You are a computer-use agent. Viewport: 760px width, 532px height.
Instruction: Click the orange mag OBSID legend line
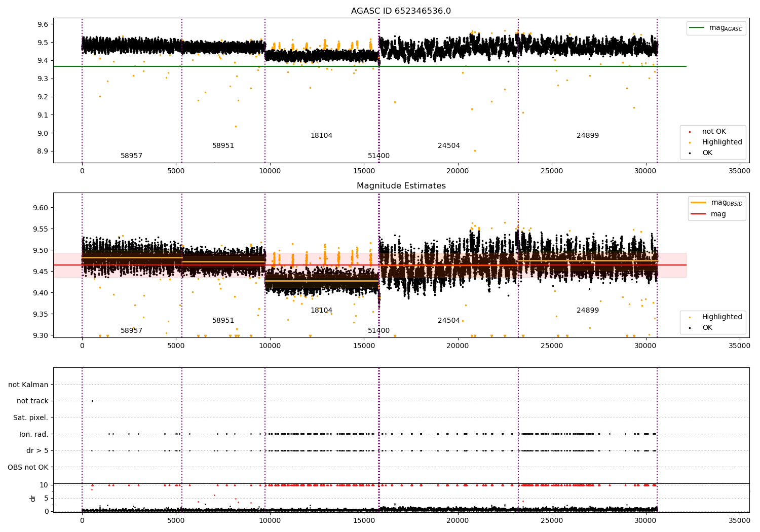[698, 203]
